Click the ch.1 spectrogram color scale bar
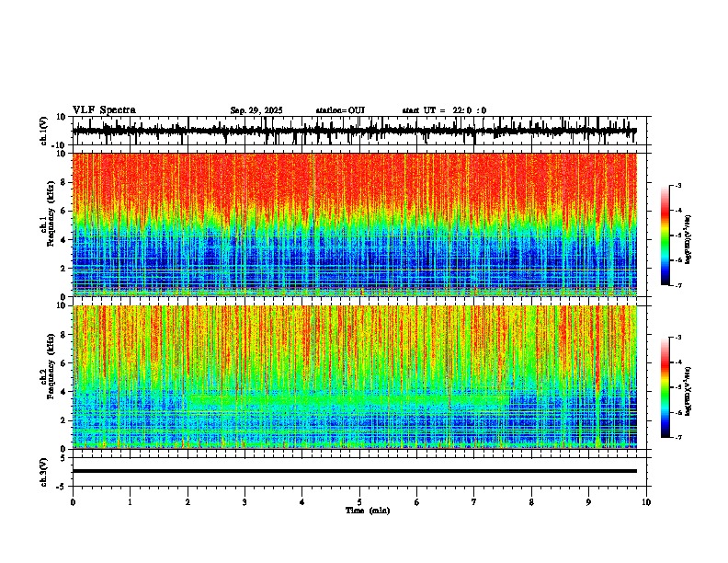728x563 pixels. tap(665, 236)
